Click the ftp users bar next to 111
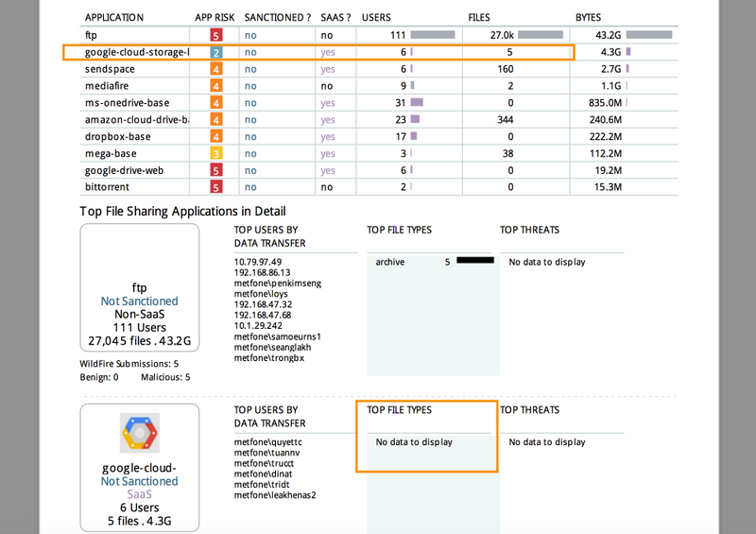 click(x=433, y=35)
